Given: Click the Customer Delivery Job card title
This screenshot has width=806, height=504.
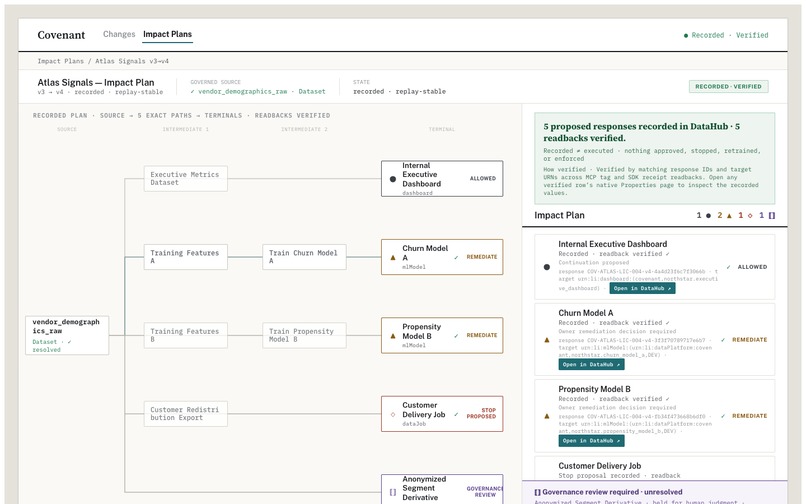Looking at the screenshot, I should pos(600,466).
